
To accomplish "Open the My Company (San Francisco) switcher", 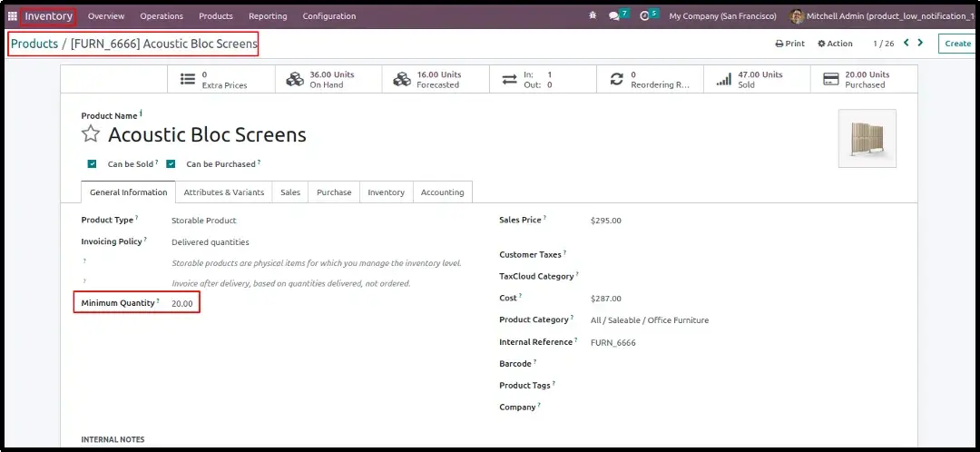I will tap(722, 16).
